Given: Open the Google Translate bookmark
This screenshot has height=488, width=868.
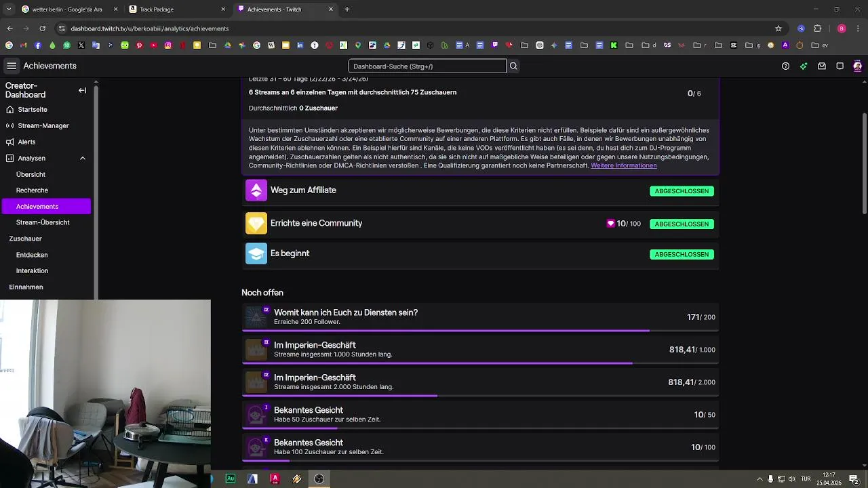Looking at the screenshot, I should point(96,45).
